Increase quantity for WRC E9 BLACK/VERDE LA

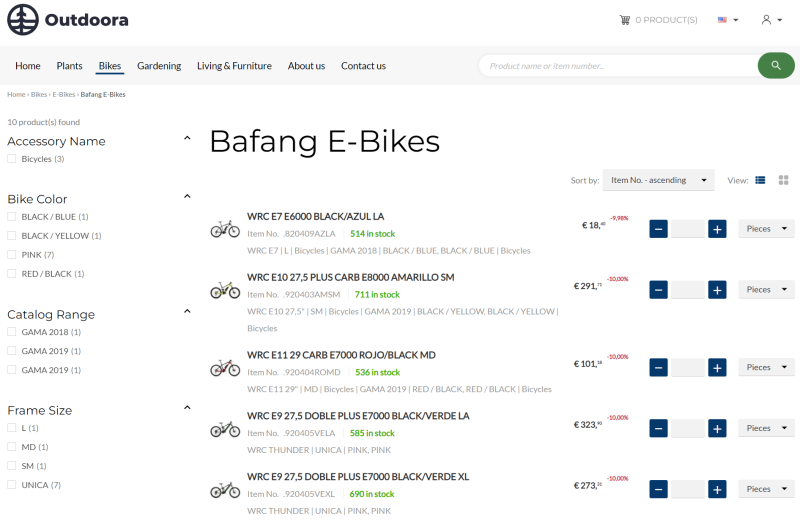click(x=717, y=428)
